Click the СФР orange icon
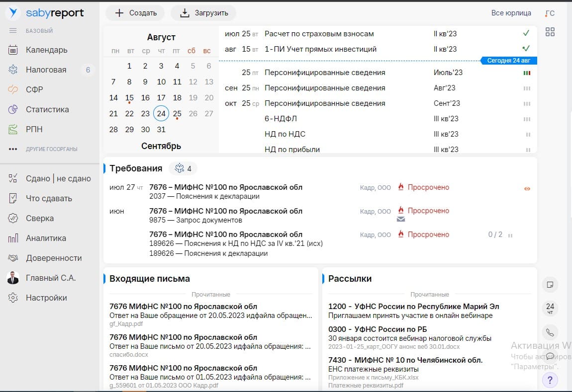The height and width of the screenshot is (392, 572). (13, 89)
